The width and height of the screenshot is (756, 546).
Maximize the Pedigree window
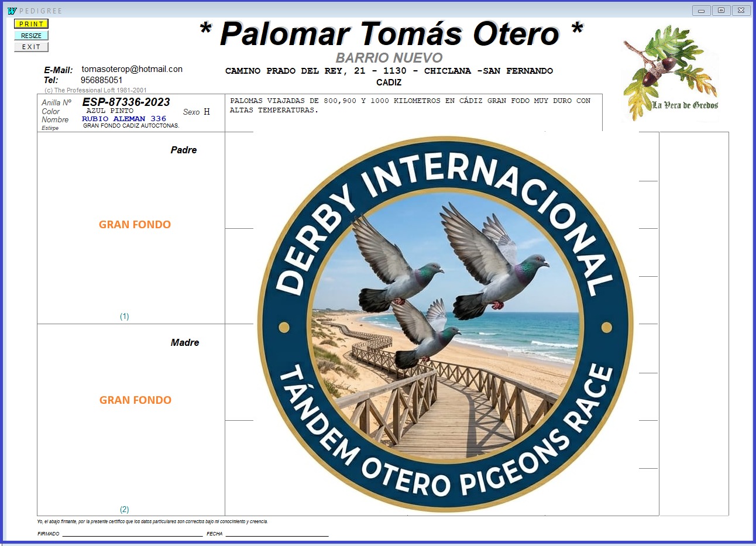coord(721,11)
